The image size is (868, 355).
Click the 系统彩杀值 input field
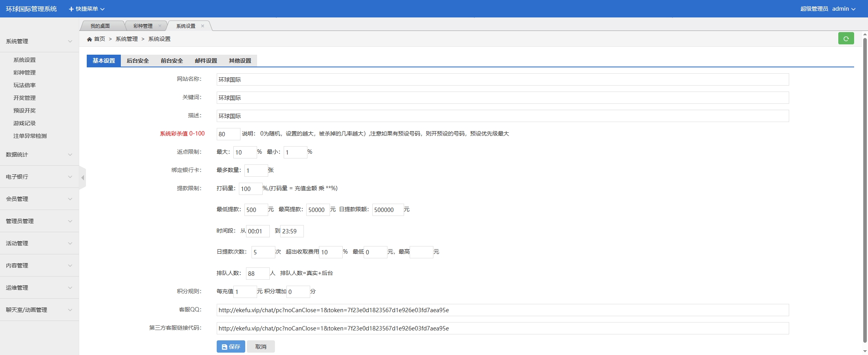[x=228, y=134]
